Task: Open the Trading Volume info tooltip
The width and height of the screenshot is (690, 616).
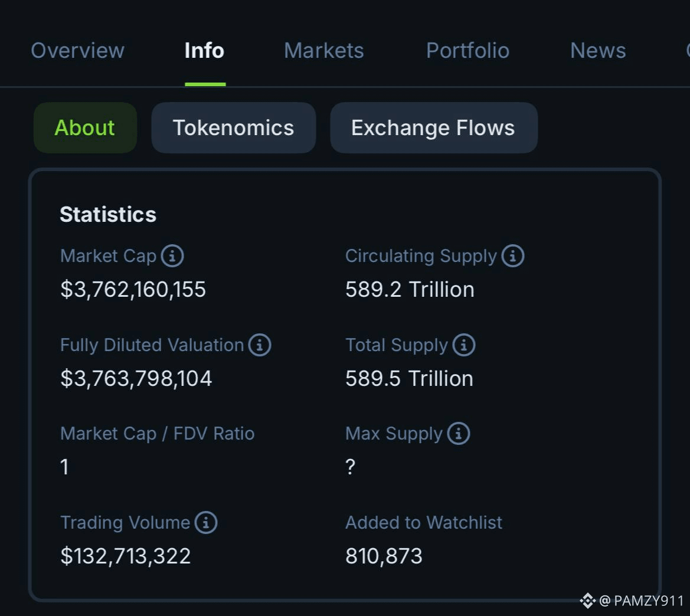Action: [x=206, y=523]
